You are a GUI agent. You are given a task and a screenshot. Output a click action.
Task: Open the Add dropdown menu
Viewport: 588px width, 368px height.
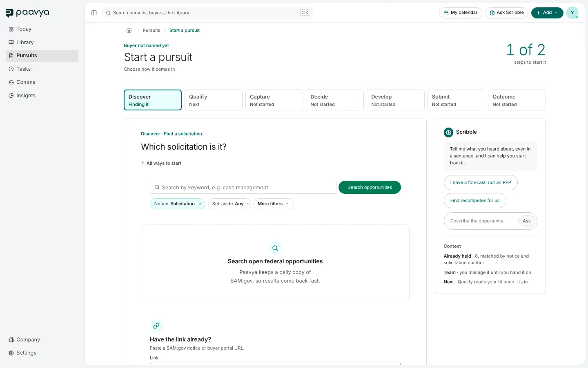click(x=547, y=13)
